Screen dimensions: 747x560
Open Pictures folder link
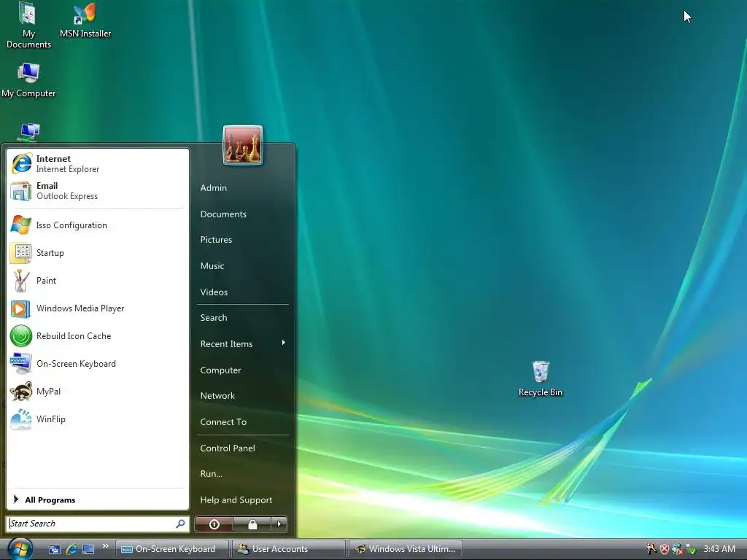coord(242,239)
